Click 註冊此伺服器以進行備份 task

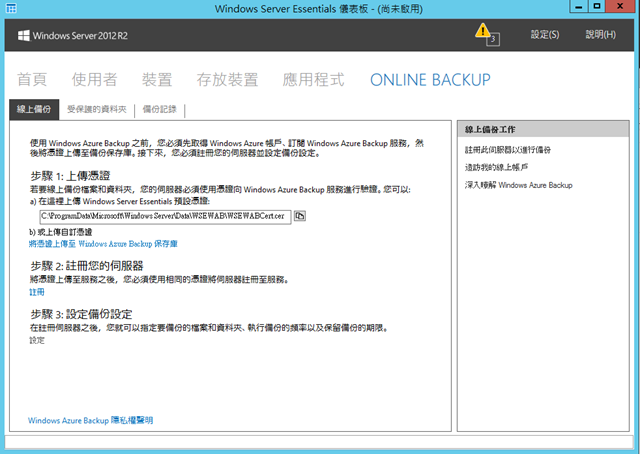click(x=508, y=150)
